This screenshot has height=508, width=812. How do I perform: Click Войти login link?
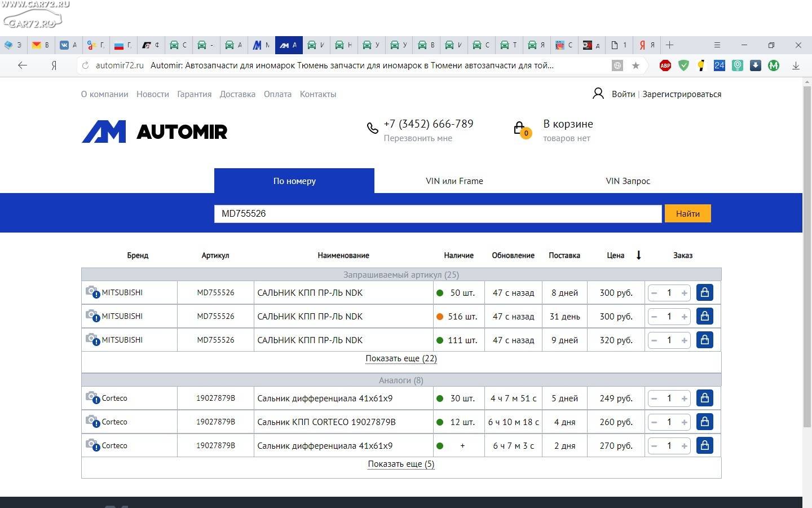tap(623, 94)
